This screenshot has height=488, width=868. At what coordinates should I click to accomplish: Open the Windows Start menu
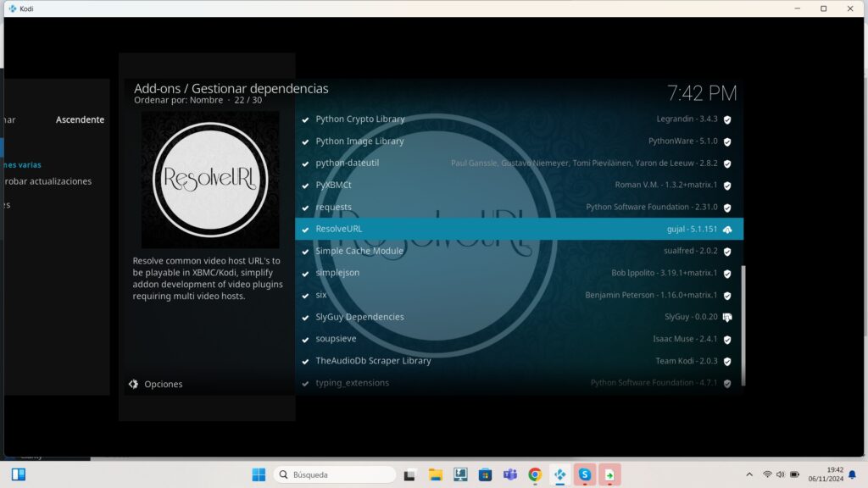coord(259,474)
